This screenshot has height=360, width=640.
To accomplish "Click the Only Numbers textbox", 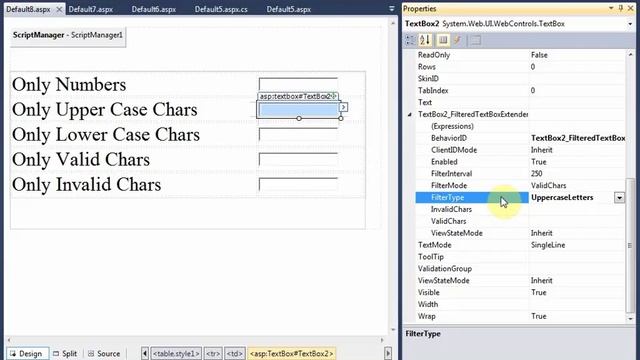I will pyautogui.click(x=298, y=84).
